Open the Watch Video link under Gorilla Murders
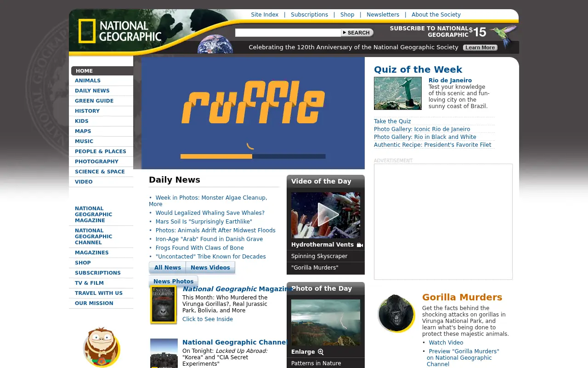The height and width of the screenshot is (368, 588). point(446,343)
